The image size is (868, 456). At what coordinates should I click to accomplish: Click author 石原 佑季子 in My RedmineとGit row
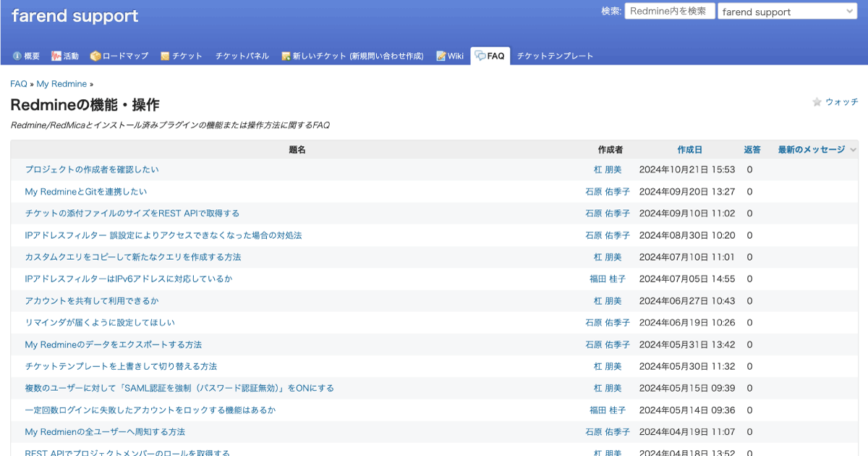point(608,192)
